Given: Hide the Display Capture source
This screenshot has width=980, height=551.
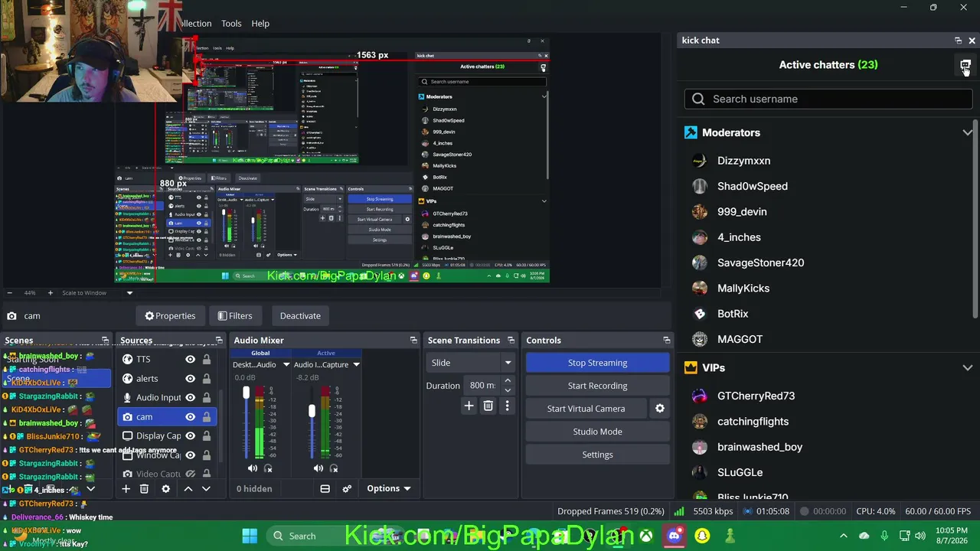Looking at the screenshot, I should click(x=190, y=436).
